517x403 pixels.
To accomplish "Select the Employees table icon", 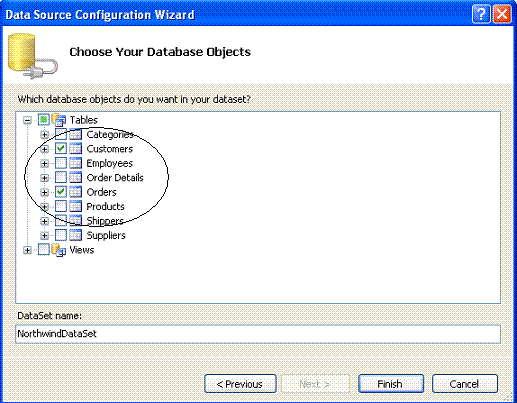I will [x=76, y=163].
